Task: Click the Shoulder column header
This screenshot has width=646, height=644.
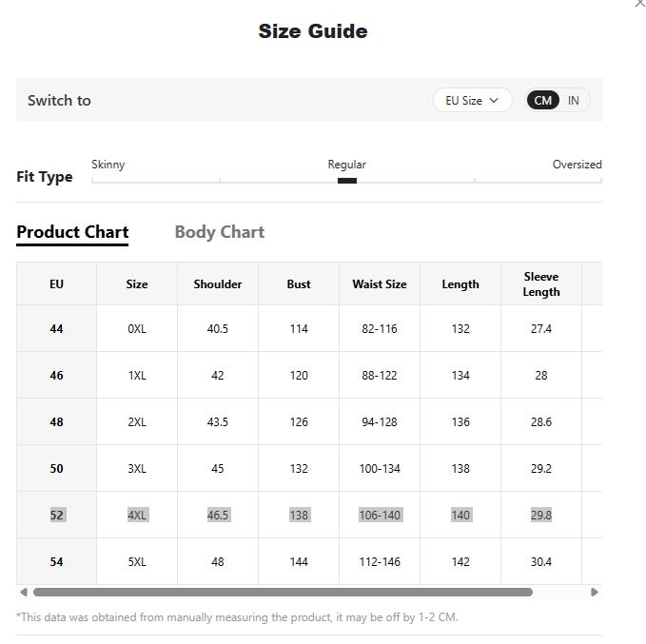Action: 218,283
